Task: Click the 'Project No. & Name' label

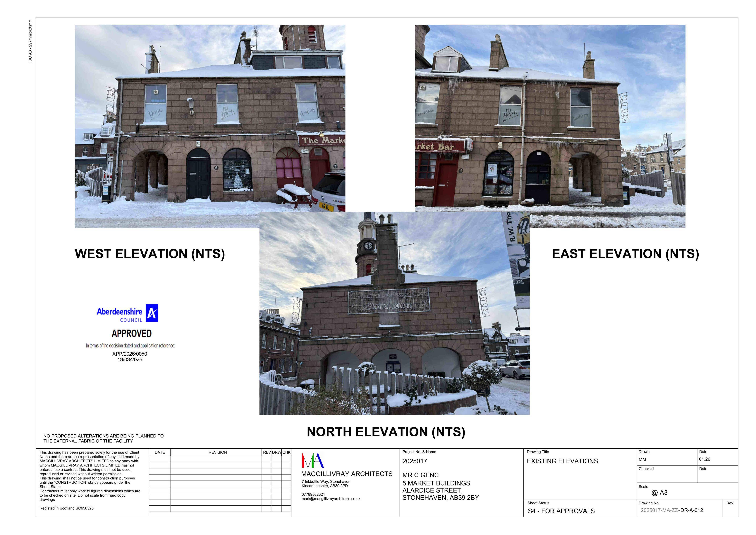Action: (x=419, y=452)
